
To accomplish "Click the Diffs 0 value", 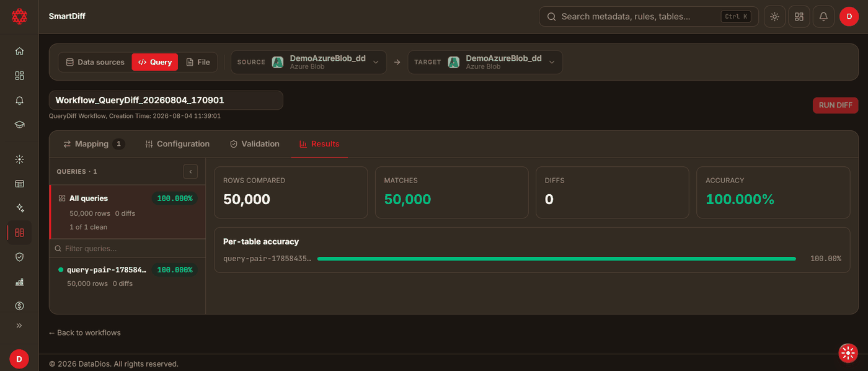I will 549,199.
